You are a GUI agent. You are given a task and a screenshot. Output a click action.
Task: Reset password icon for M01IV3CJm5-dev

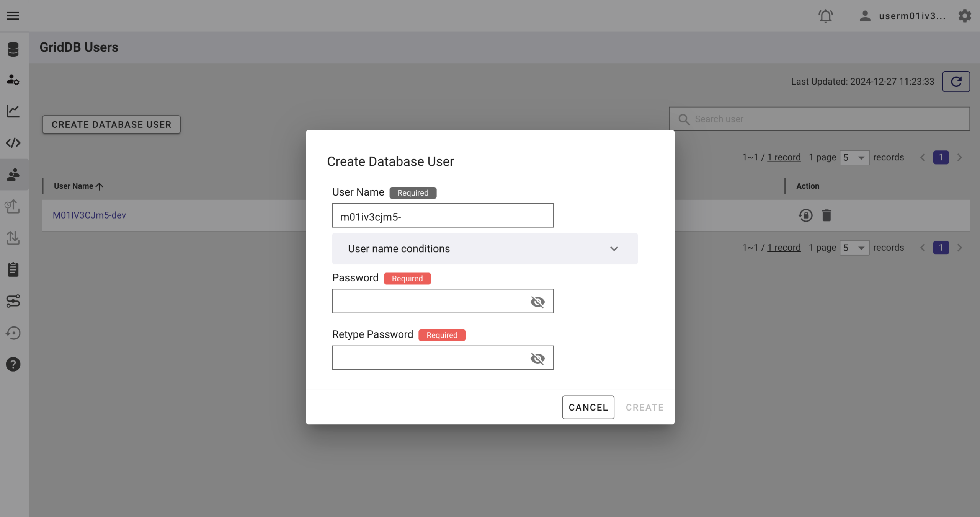coord(805,215)
